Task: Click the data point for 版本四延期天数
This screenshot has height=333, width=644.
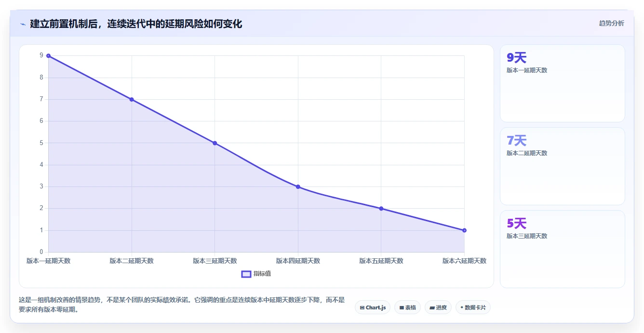Action: (x=298, y=186)
